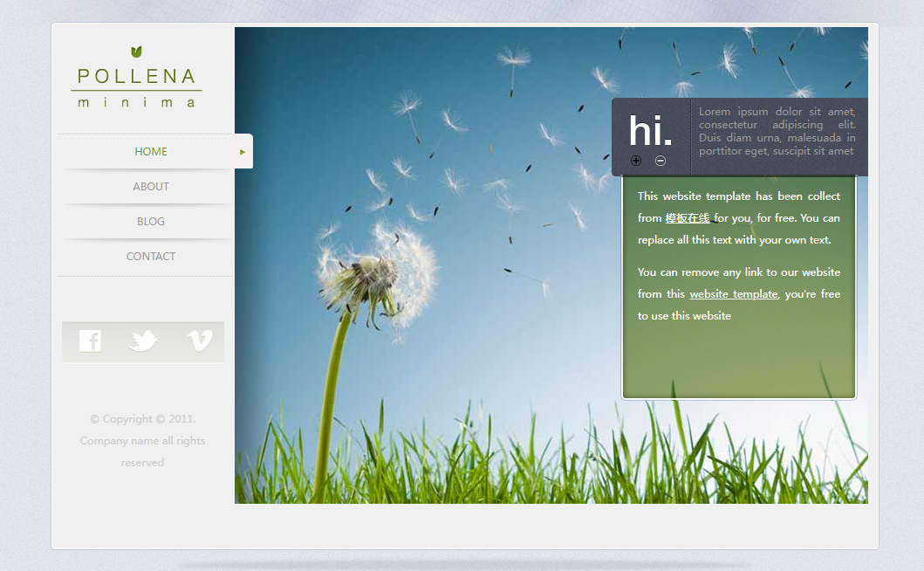The image size is (924, 571).
Task: Click the large "hi." heading
Action: (650, 131)
